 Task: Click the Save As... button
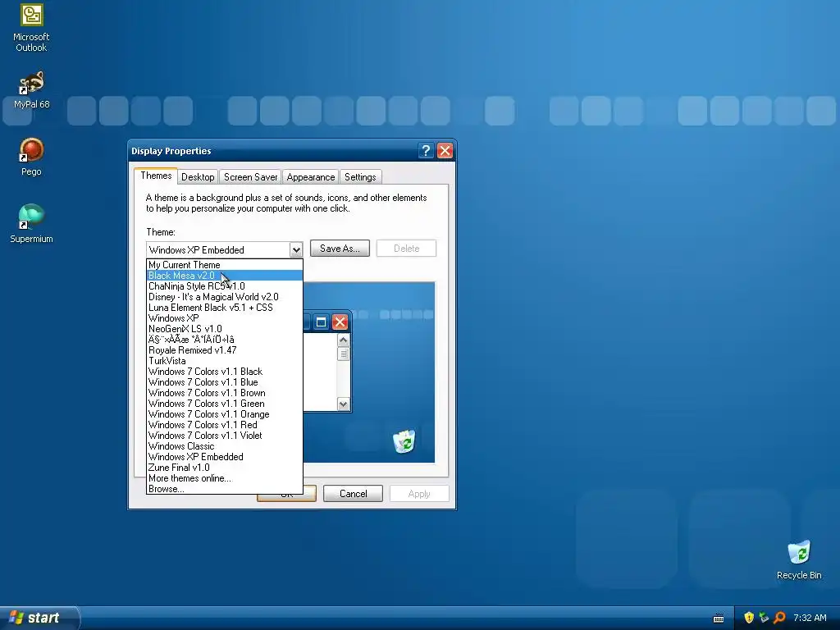coord(340,248)
